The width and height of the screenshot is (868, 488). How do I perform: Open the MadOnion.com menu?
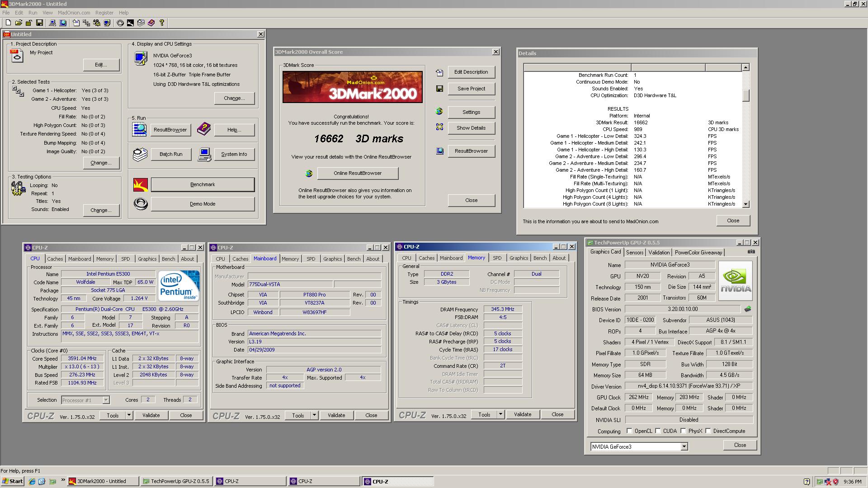(74, 13)
